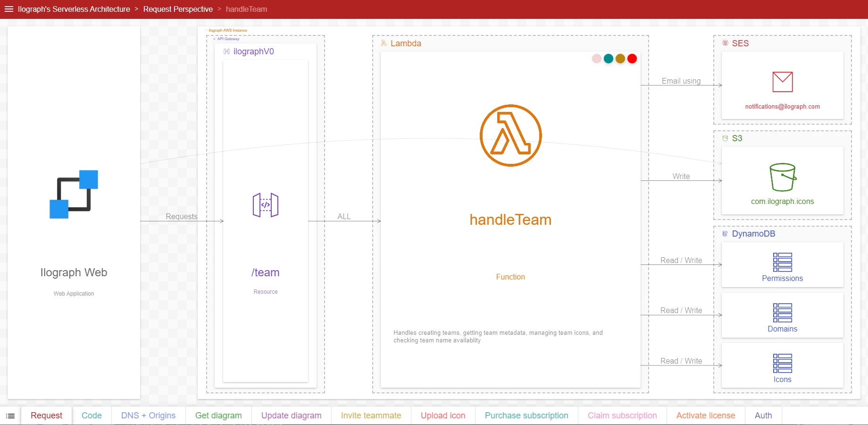Switch to the Request perspective tab
868x425 pixels.
tap(46, 416)
